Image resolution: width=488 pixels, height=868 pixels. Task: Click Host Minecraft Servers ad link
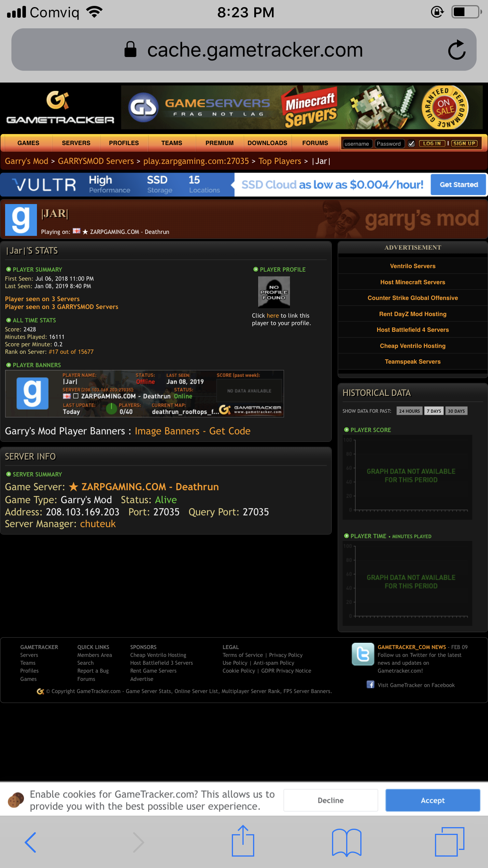[x=413, y=282]
